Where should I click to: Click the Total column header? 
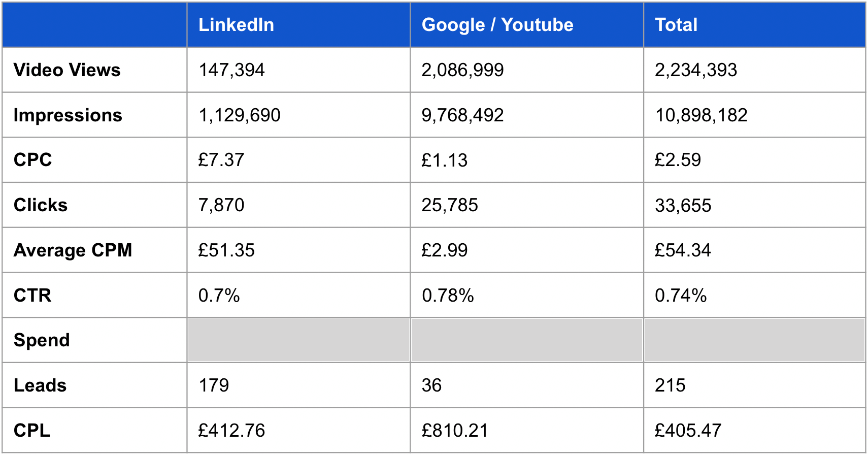click(676, 25)
